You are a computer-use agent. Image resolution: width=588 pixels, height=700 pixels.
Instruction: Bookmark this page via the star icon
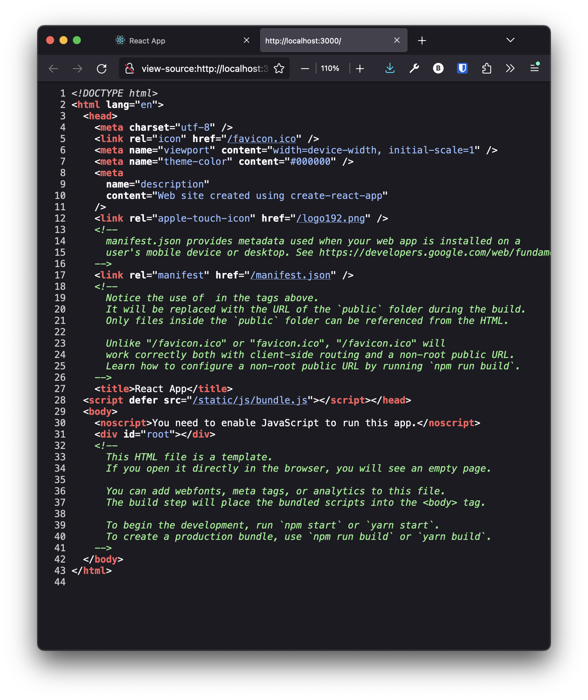pos(278,68)
